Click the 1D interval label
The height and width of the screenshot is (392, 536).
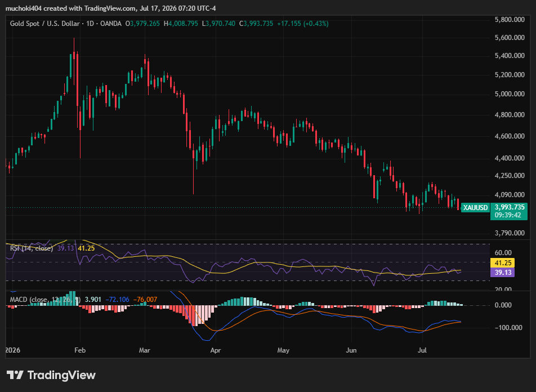click(x=90, y=24)
